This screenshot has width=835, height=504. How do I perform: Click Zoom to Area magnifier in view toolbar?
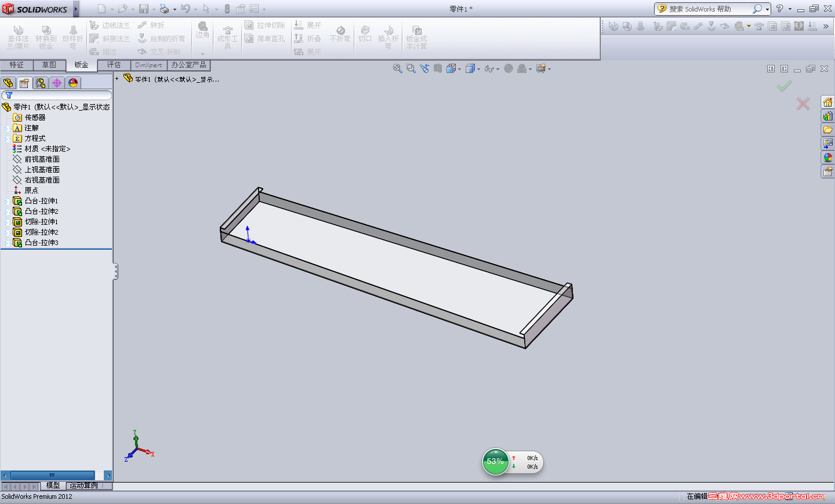[x=411, y=68]
